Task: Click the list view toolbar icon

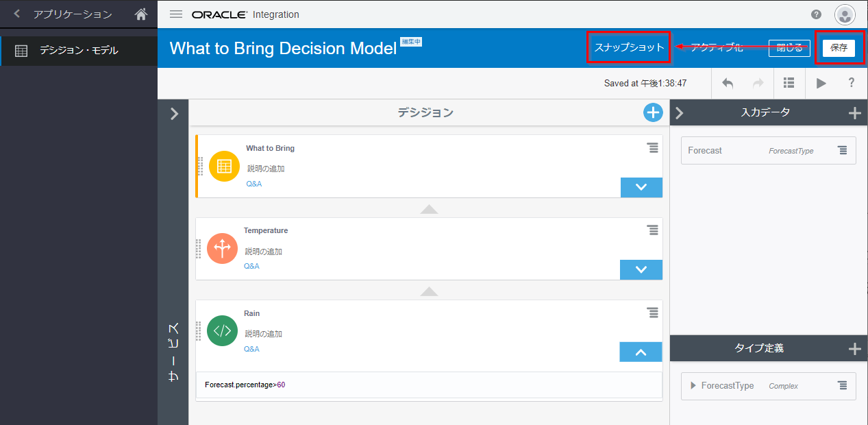Action: pos(789,83)
